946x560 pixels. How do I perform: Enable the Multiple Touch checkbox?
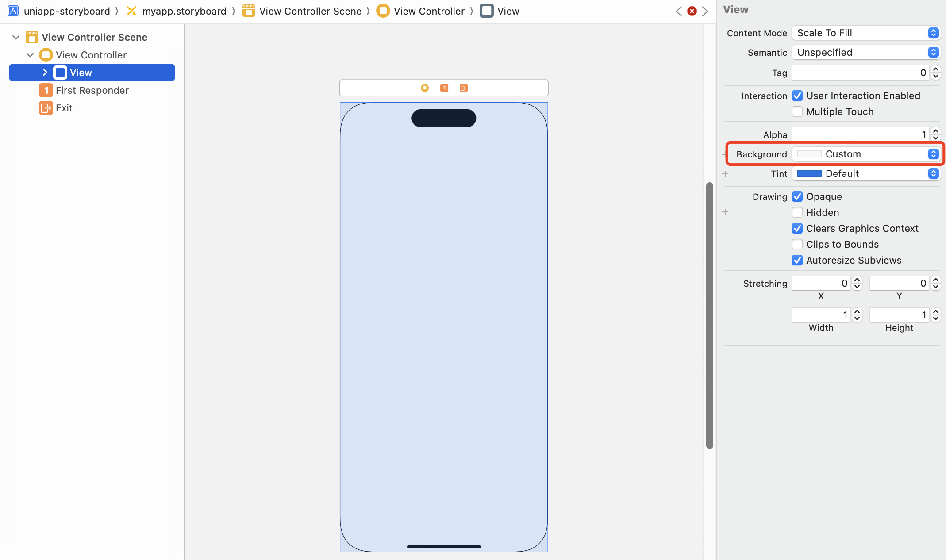[x=797, y=111]
